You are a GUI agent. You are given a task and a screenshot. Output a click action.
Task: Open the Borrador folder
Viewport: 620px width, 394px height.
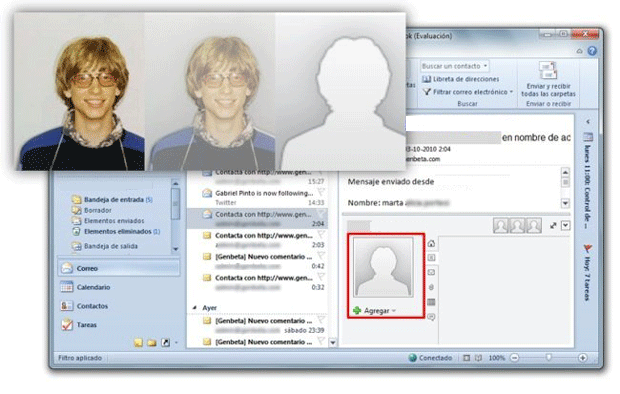[92, 210]
